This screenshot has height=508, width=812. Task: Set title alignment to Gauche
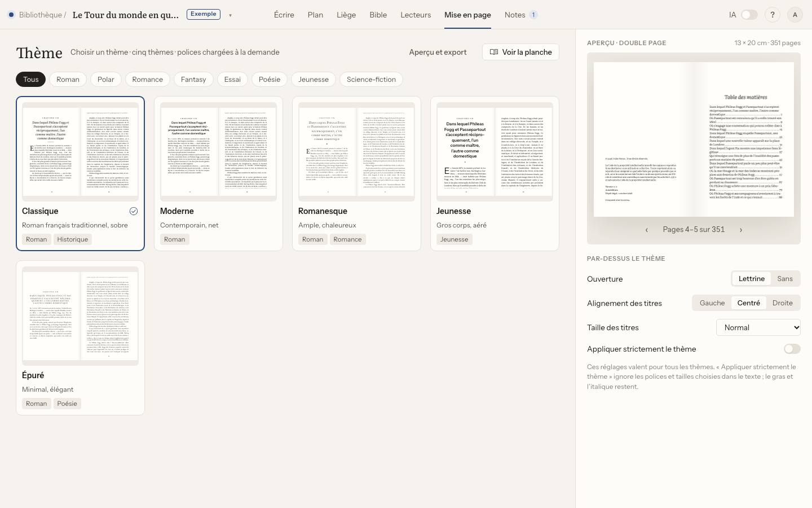(x=712, y=303)
